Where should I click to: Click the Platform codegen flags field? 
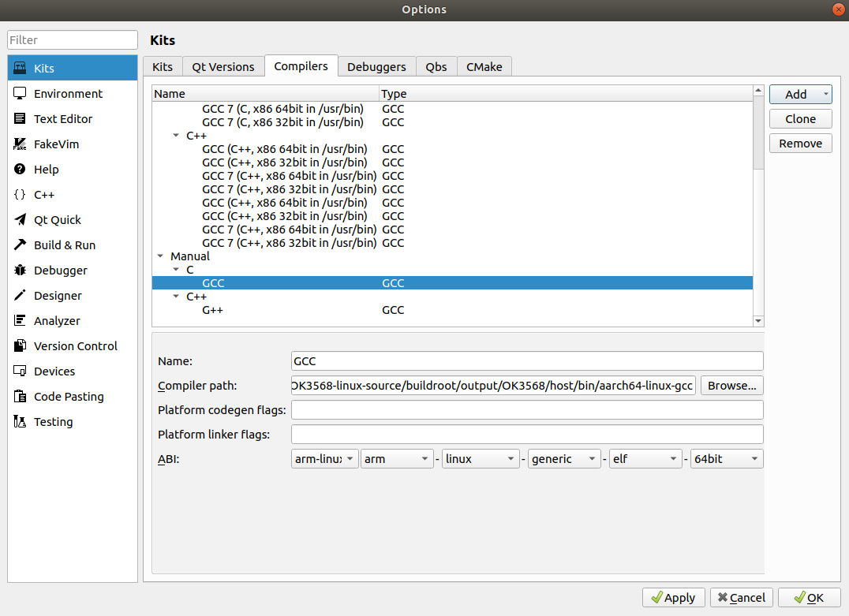point(526,410)
